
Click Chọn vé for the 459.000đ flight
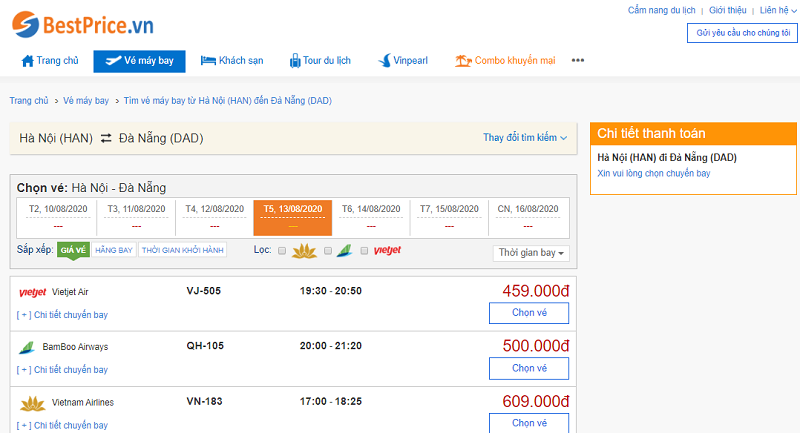tap(529, 313)
